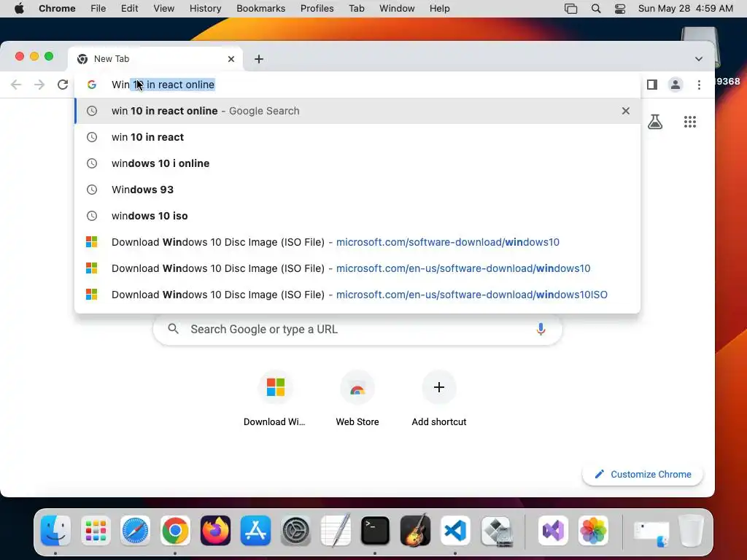
Task: Open the History menu
Action: (205, 9)
